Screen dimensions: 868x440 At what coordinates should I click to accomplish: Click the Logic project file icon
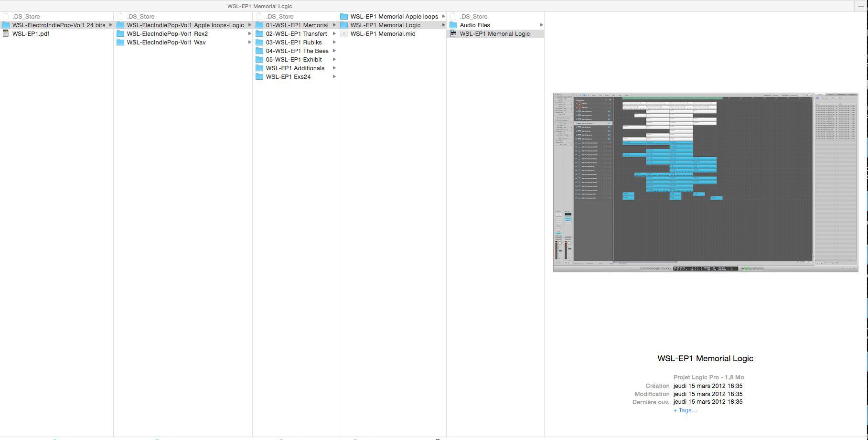(453, 33)
